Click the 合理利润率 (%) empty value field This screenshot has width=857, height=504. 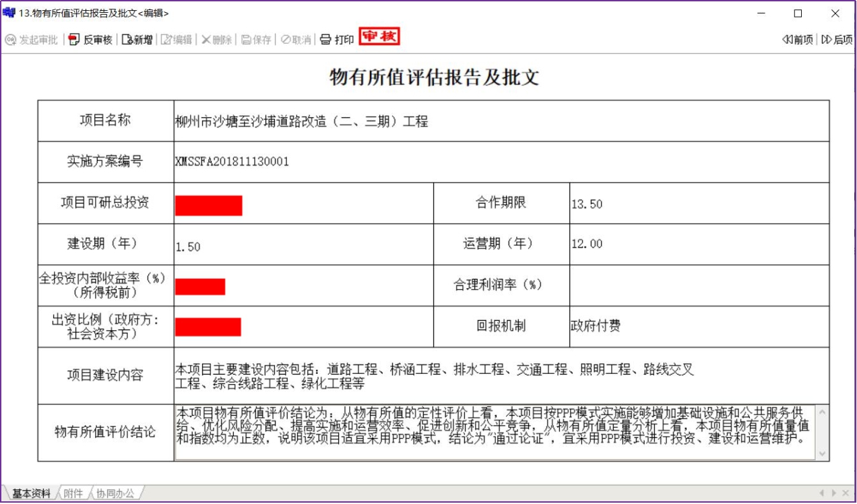[699, 285]
